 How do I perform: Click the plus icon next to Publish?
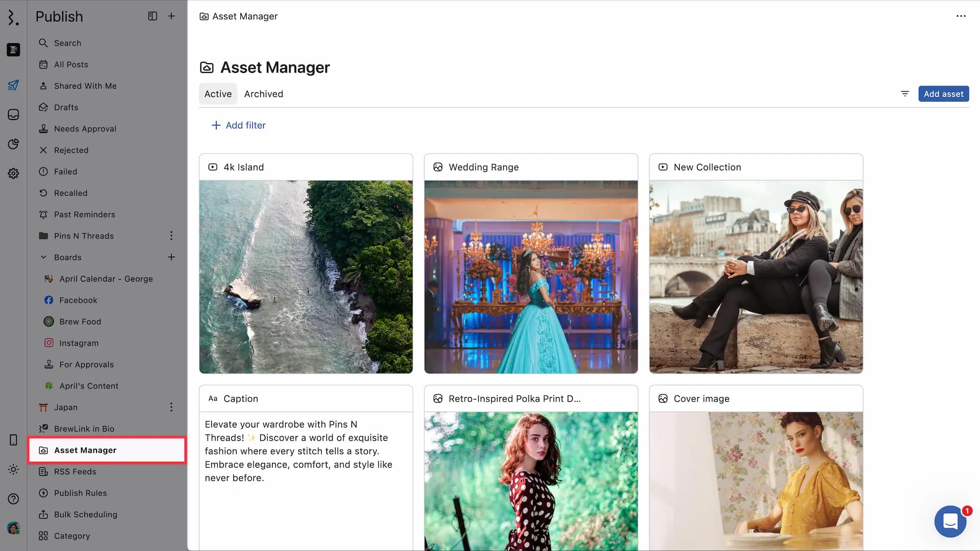[x=171, y=16]
